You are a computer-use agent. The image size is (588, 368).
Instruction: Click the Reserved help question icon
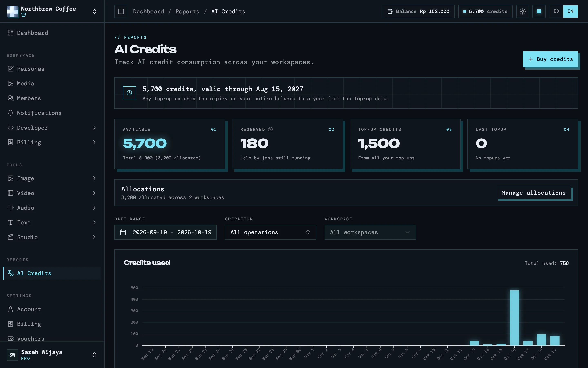(270, 129)
